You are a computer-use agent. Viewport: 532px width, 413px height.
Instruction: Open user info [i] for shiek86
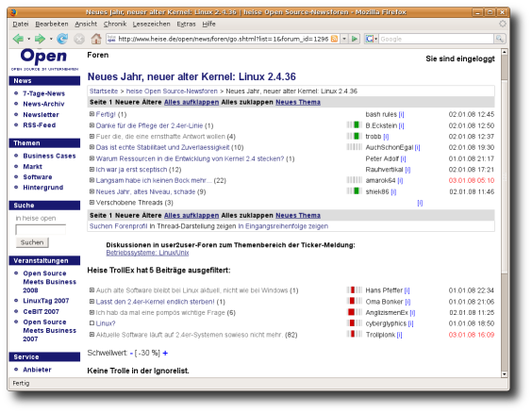[393, 192]
